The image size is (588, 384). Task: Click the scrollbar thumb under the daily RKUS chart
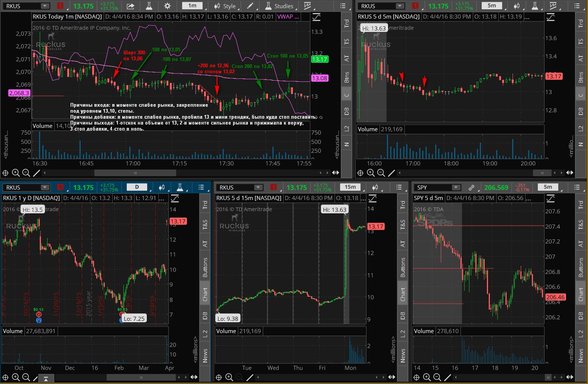(141, 377)
